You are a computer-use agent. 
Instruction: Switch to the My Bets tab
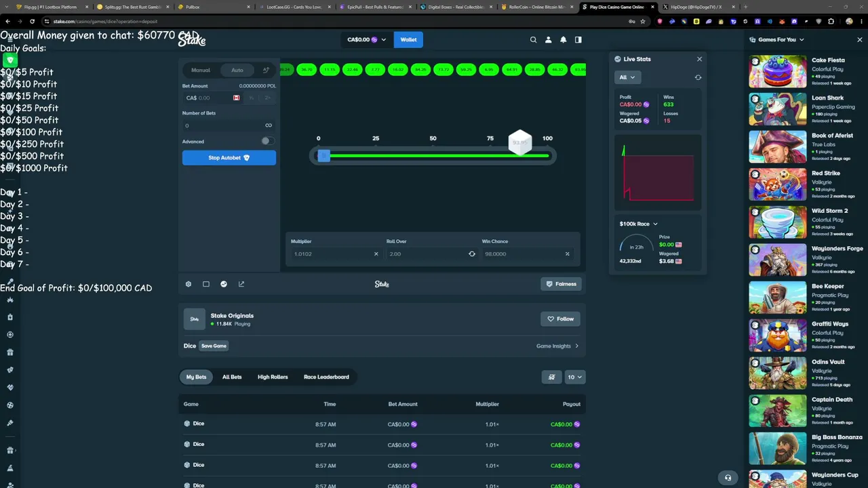[x=196, y=377]
